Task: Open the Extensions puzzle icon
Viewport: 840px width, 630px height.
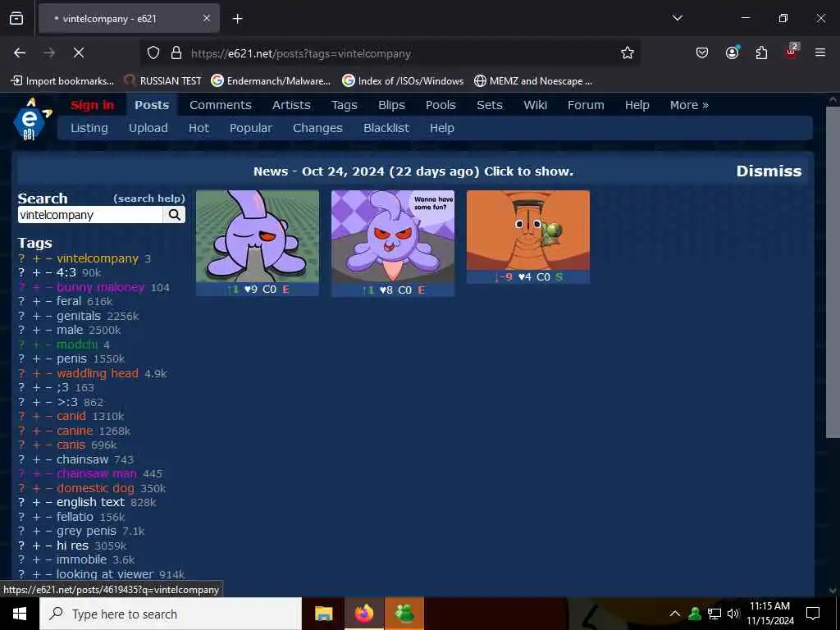Action: 761,52
